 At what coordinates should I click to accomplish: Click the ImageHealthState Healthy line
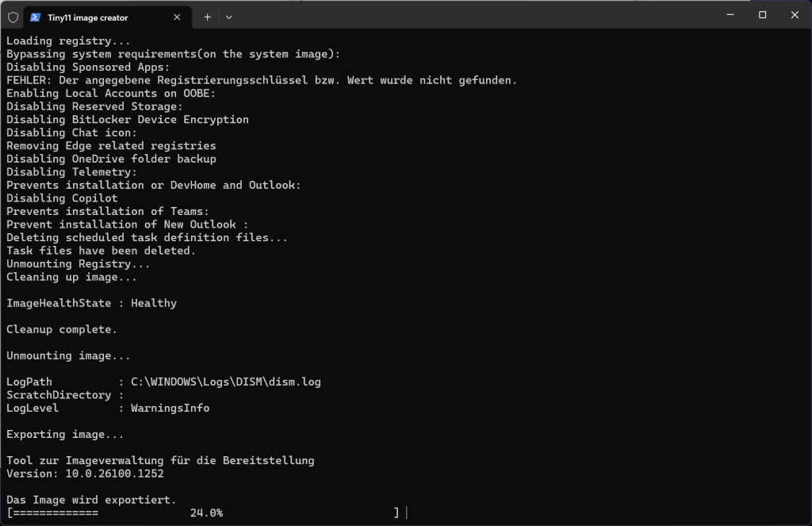click(x=91, y=303)
